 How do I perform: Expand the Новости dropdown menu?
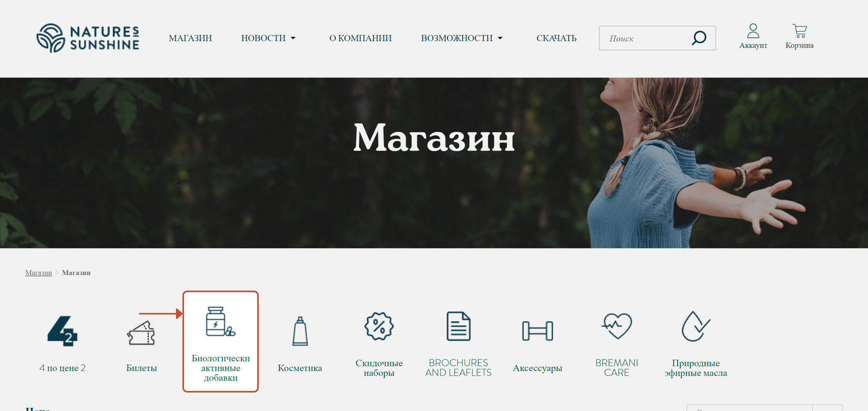coord(268,38)
